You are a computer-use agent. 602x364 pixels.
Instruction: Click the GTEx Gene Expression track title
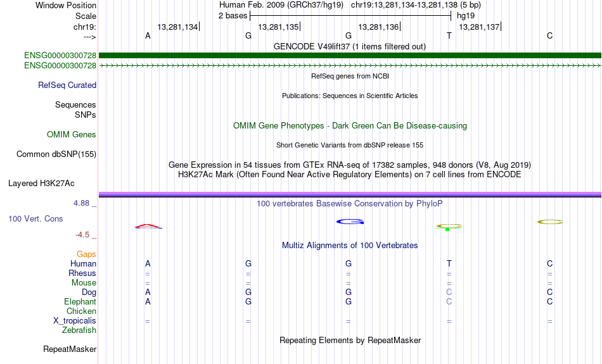[x=350, y=165]
